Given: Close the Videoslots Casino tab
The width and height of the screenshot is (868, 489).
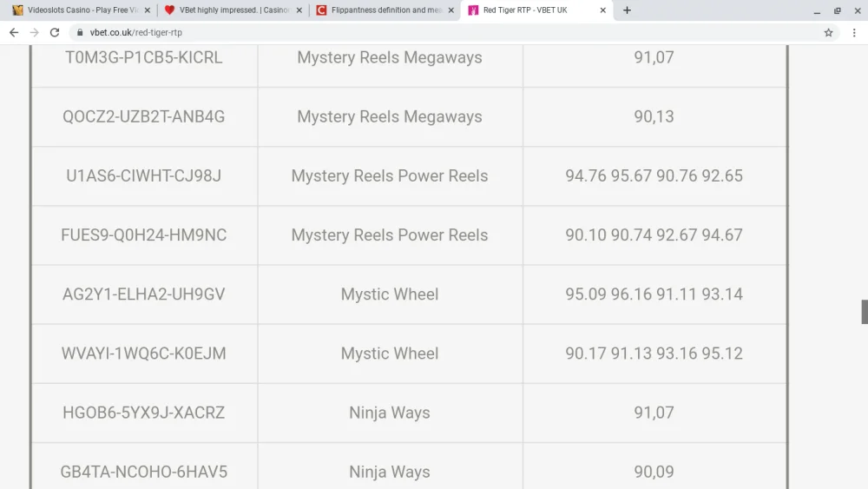Looking at the screenshot, I should tap(148, 10).
